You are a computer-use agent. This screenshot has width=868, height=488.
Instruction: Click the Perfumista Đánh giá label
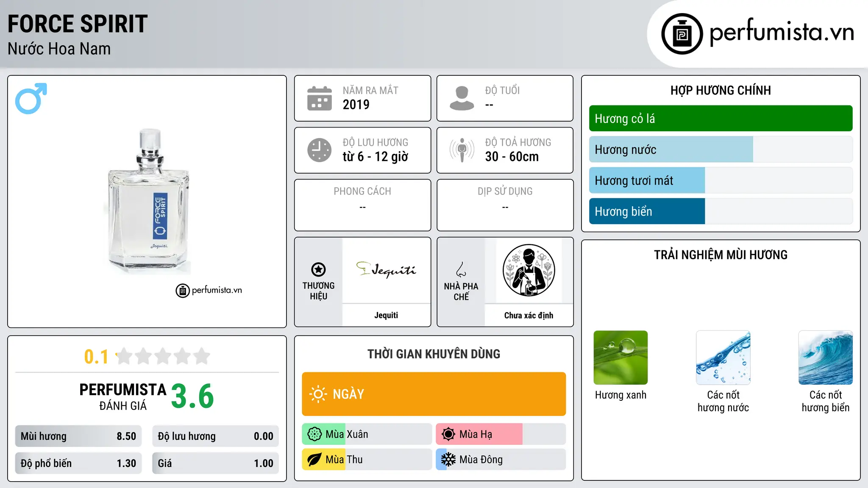123,397
